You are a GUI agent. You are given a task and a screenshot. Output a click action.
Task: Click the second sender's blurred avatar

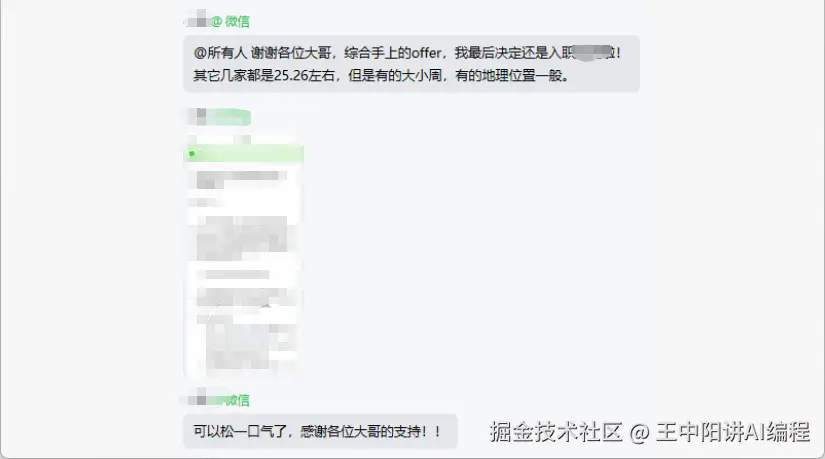[198, 116]
